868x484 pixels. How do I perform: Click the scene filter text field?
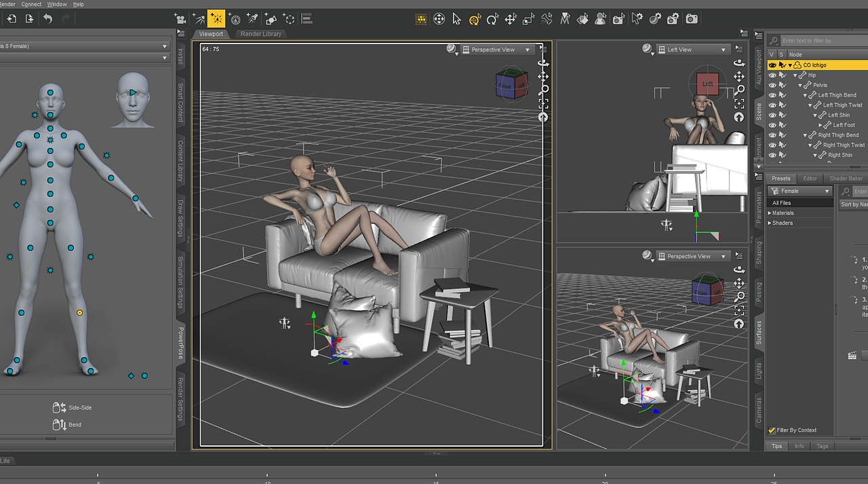click(x=823, y=41)
